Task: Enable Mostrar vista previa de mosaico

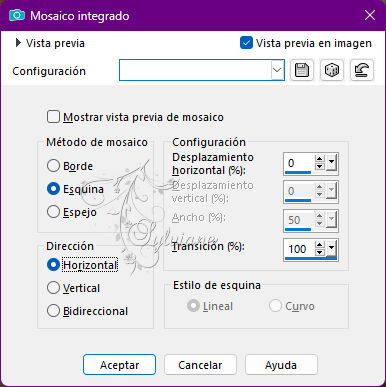Action: [53, 117]
